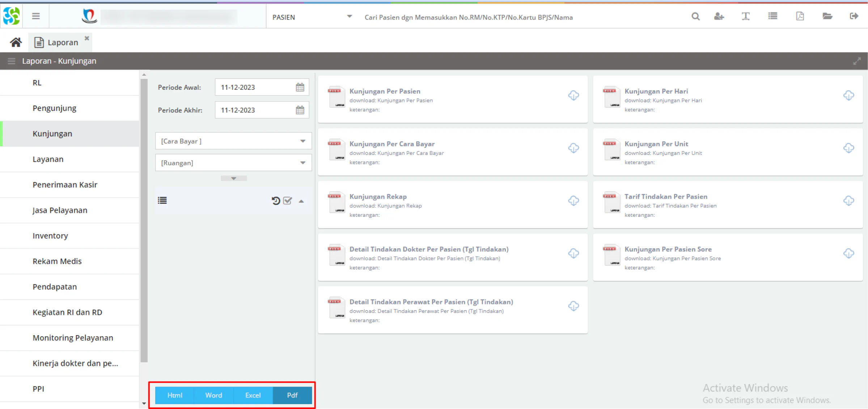Click the logout arrow icon
This screenshot has width=868, height=409.
click(x=854, y=16)
